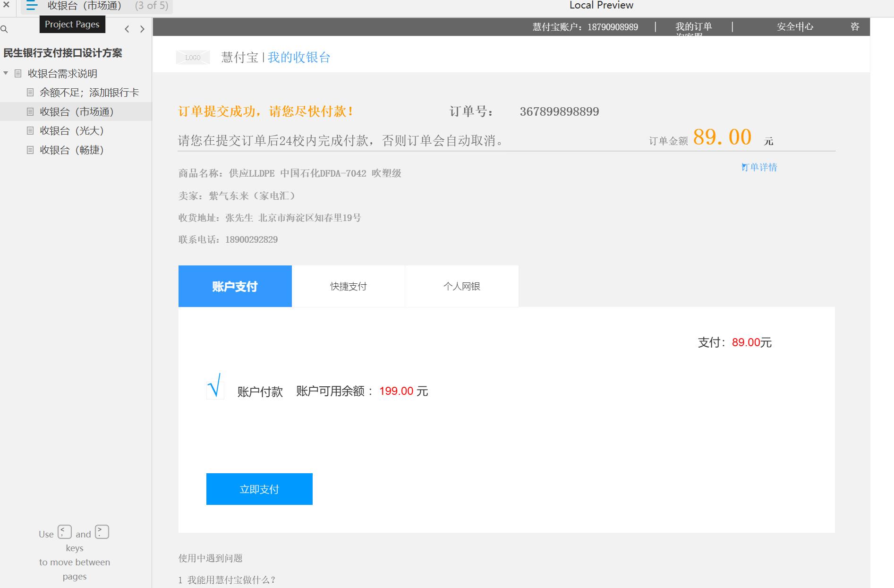
Task: Open the 订单详情 link
Action: click(x=759, y=167)
